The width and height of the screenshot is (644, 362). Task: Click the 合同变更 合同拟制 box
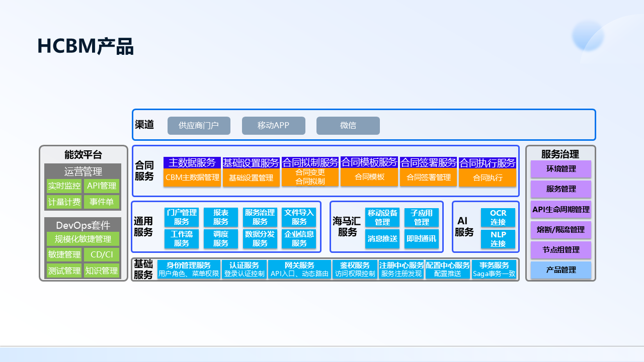point(310,177)
